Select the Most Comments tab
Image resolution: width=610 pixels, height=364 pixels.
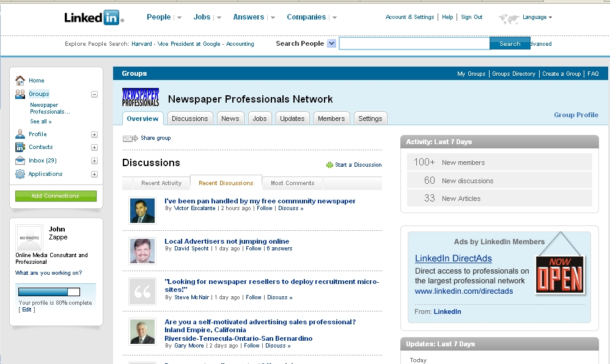point(292,183)
